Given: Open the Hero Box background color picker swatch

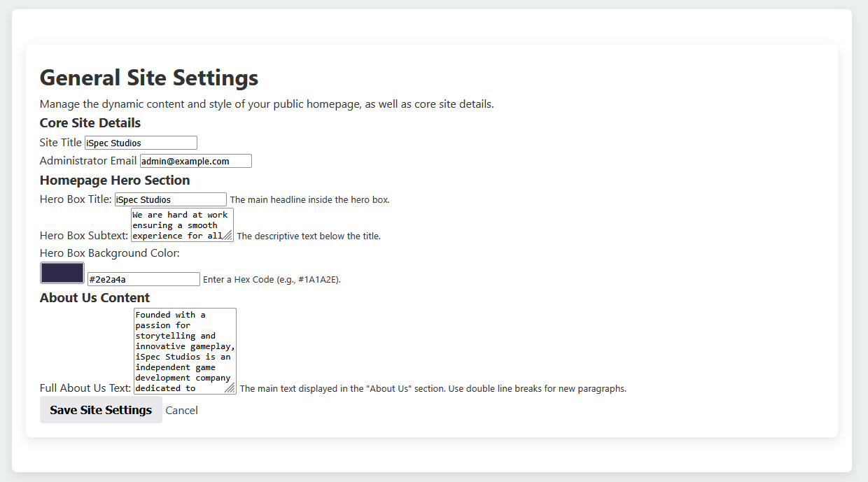Looking at the screenshot, I should [62, 273].
